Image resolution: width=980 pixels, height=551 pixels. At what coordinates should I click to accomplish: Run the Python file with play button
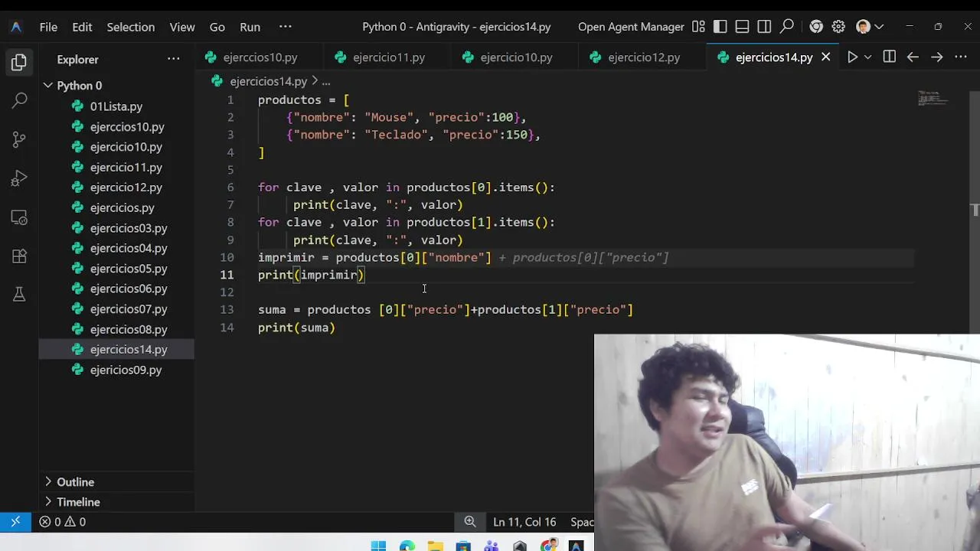click(x=852, y=57)
